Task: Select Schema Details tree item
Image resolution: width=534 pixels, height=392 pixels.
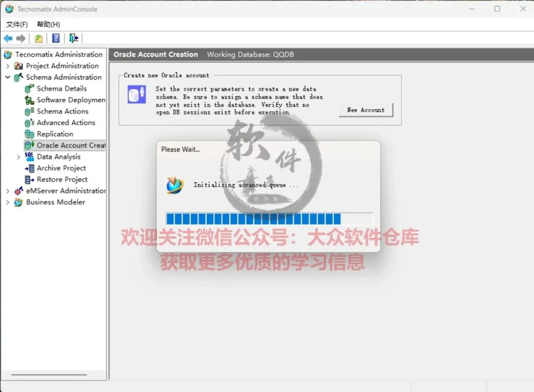Action: point(62,88)
